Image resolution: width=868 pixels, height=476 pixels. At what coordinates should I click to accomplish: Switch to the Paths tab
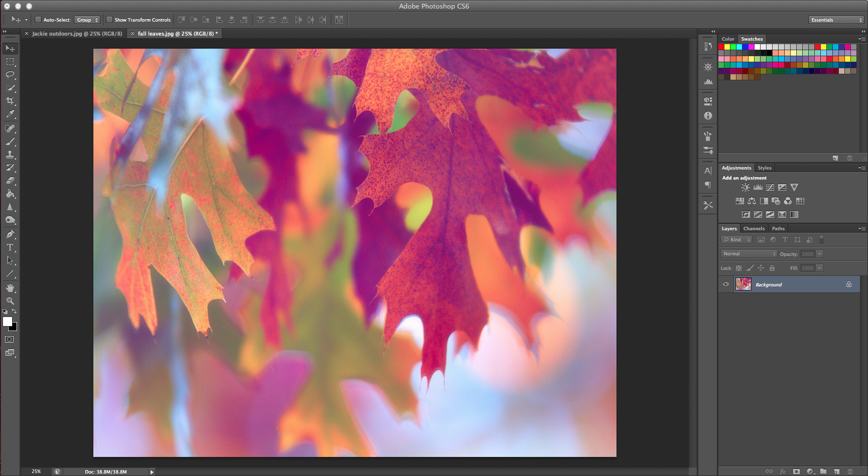pos(778,229)
